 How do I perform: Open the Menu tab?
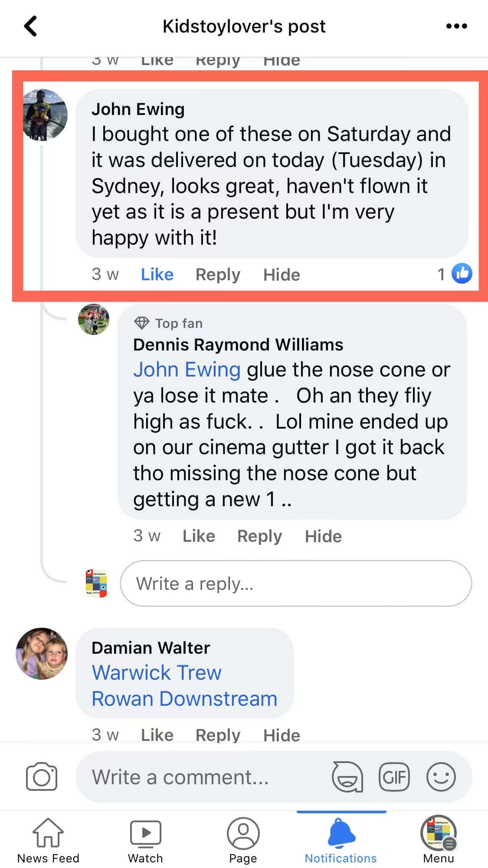438,839
